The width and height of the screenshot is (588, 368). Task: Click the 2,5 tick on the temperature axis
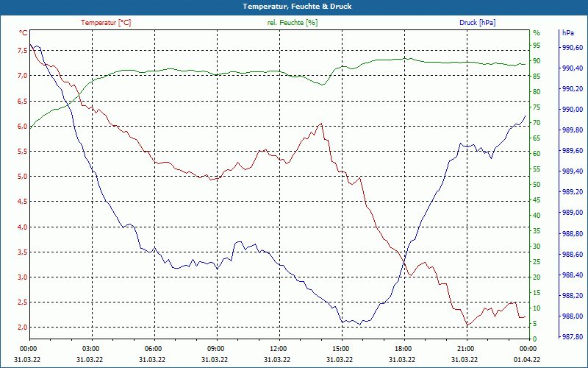pyautogui.click(x=23, y=302)
